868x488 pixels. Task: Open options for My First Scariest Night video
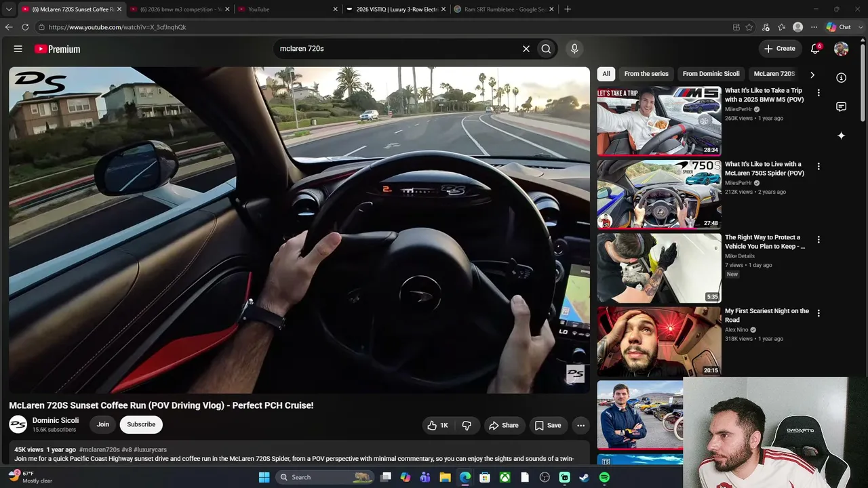[818, 313]
